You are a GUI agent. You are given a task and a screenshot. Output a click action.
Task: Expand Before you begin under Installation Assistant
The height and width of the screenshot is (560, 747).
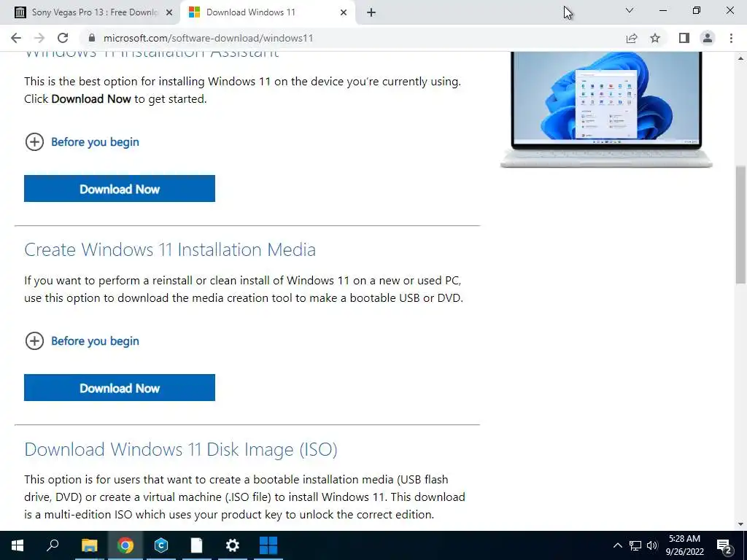click(x=82, y=142)
